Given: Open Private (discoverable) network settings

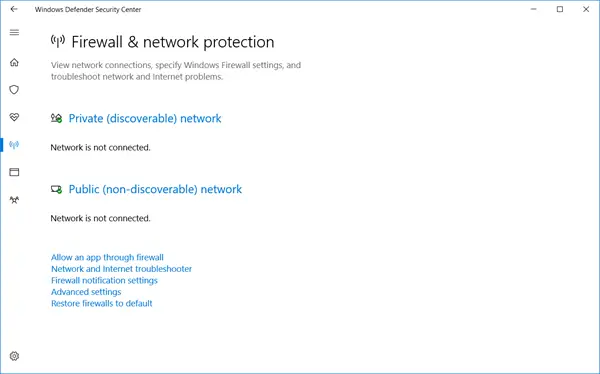Looking at the screenshot, I should click(x=145, y=118).
